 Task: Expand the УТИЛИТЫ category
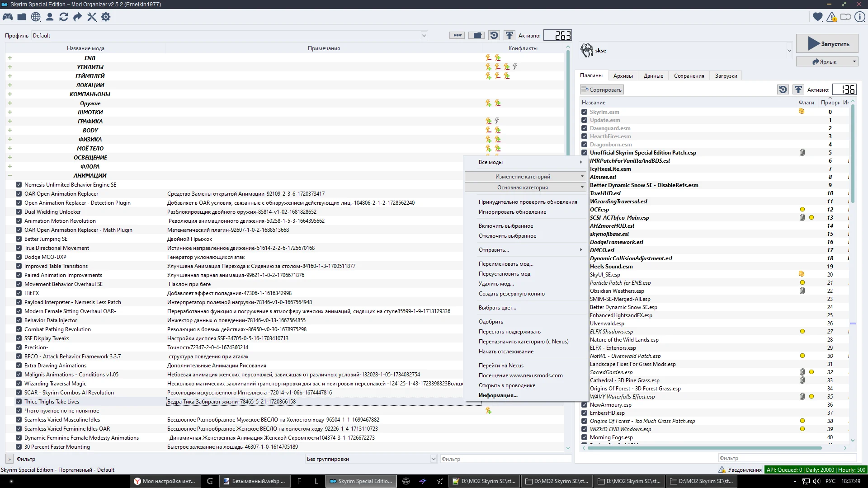click(10, 67)
